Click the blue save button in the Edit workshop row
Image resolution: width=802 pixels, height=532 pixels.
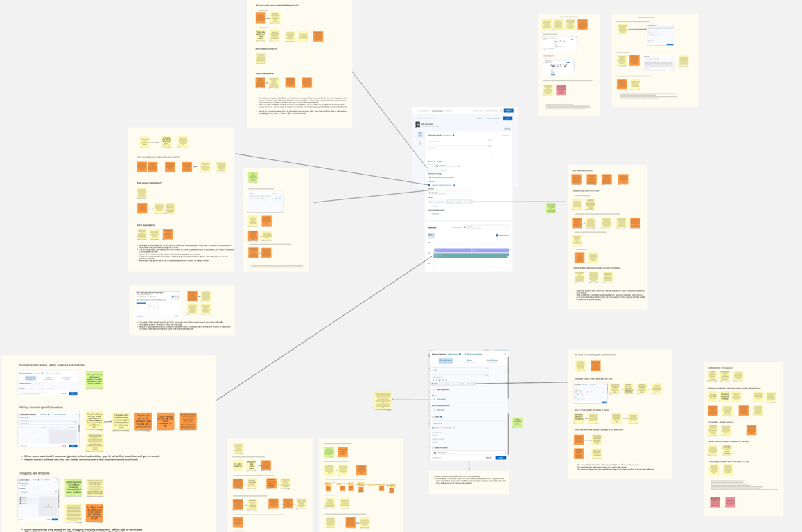(507, 118)
